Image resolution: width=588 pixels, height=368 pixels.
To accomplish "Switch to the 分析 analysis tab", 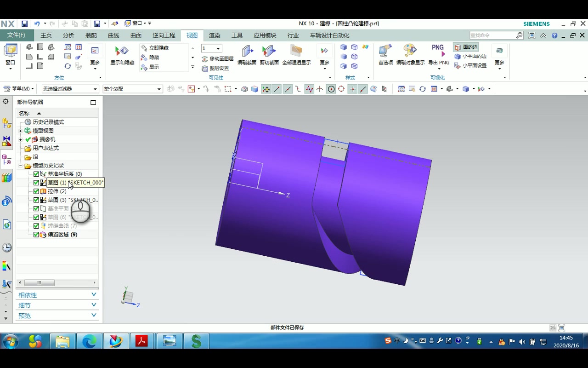I will [68, 35].
